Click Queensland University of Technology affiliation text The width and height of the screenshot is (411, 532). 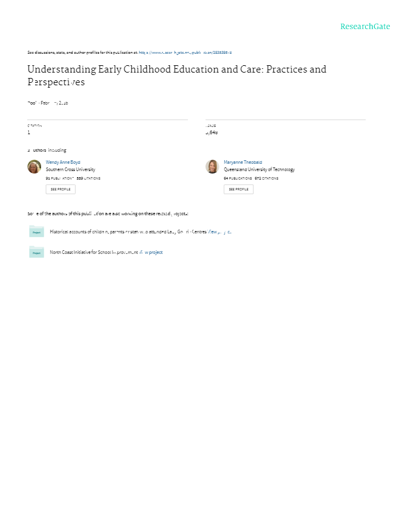[x=259, y=170]
